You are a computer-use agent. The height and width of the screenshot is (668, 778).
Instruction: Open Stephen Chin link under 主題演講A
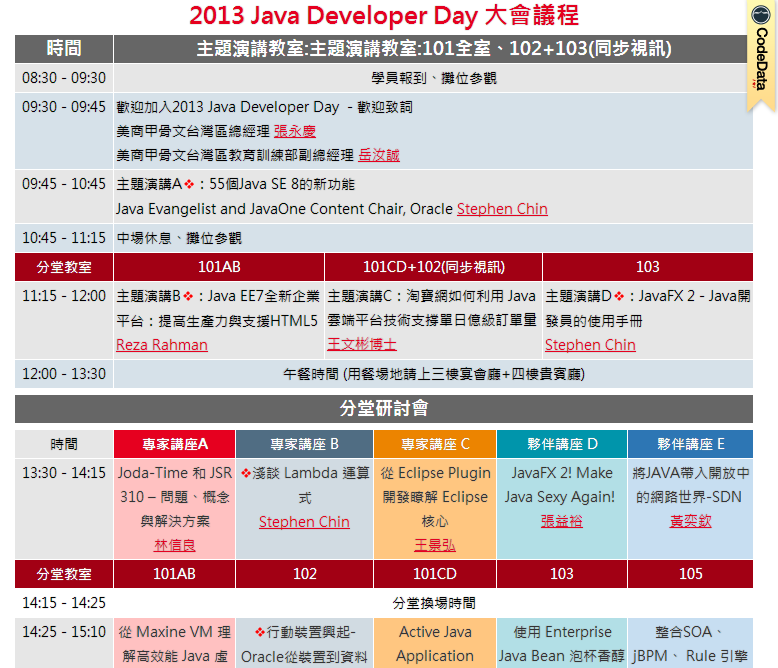[502, 209]
